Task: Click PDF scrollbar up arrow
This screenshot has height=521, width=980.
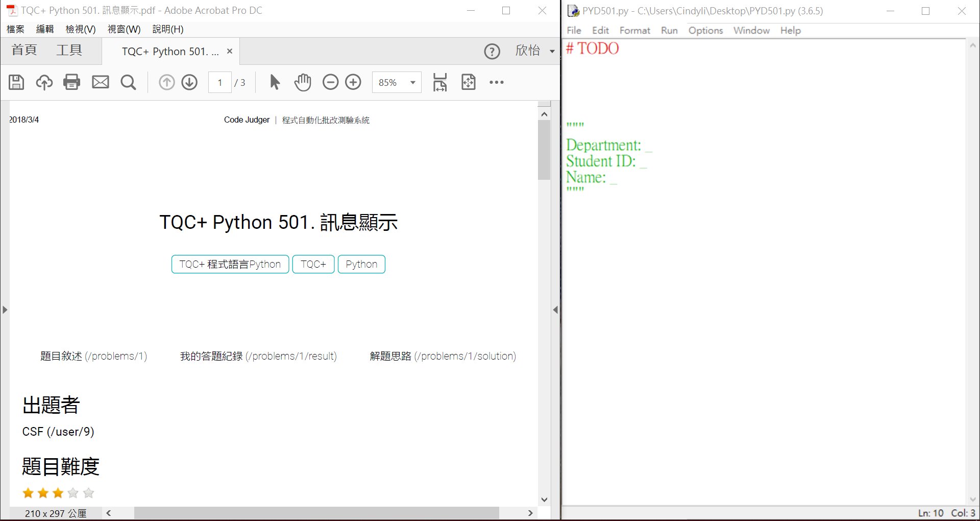Action: pos(544,114)
